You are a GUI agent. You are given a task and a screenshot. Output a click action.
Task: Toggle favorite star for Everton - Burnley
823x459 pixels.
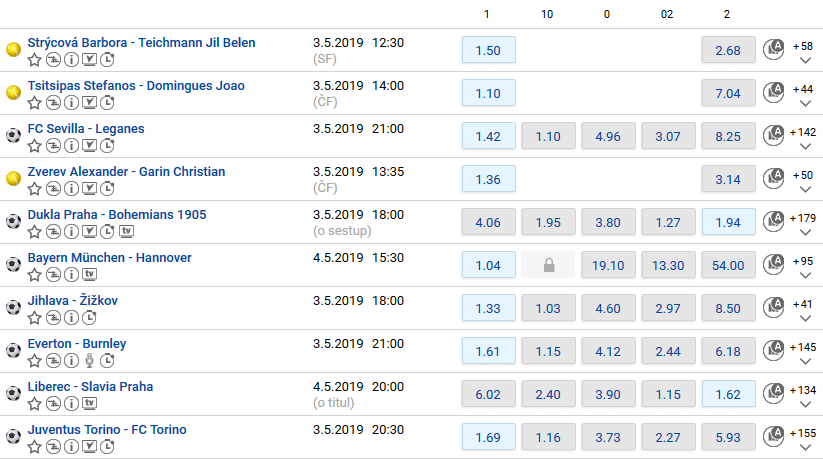coord(35,360)
